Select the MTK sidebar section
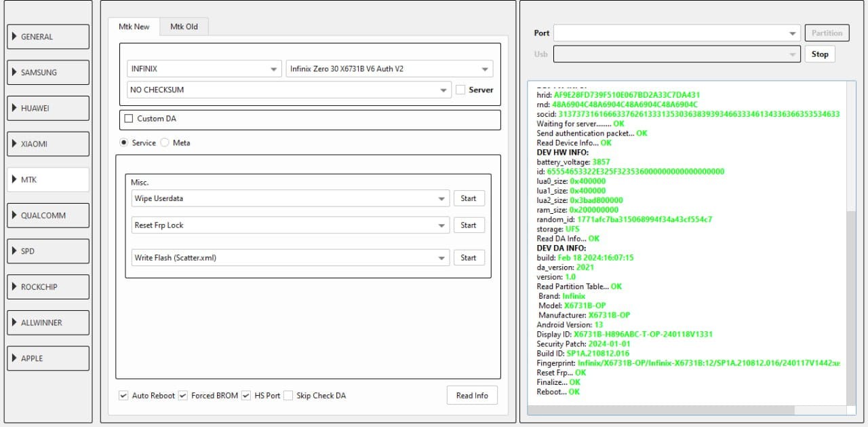 pos(48,180)
